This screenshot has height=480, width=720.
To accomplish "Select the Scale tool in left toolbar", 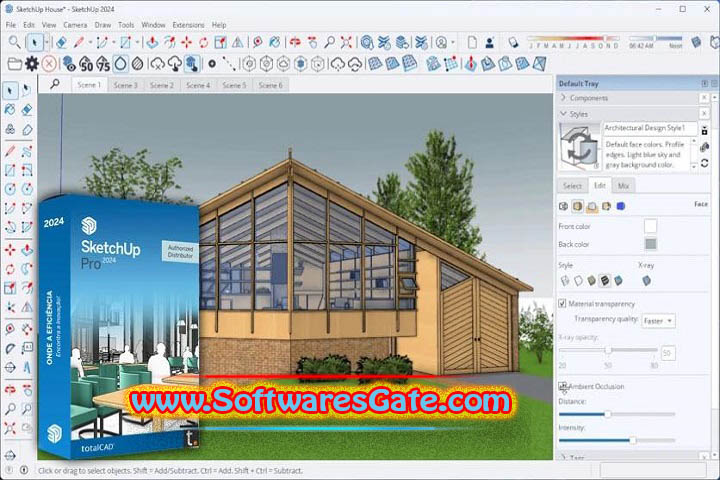I will tap(10, 288).
